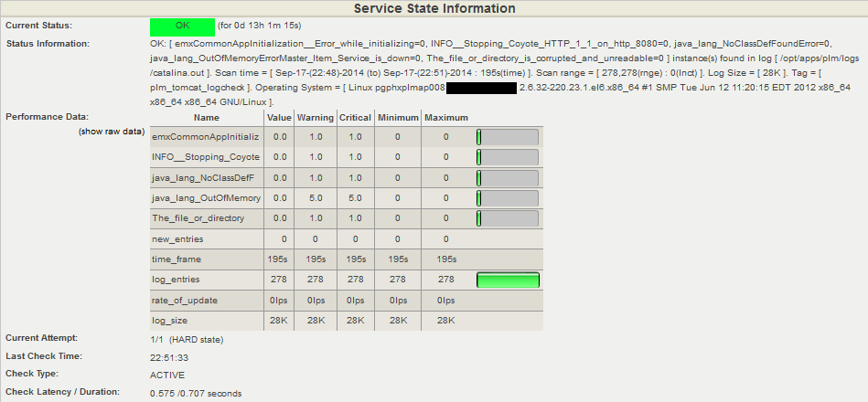Screen dimensions: 868x402
Task: Click the java_lang_OutOfMemory gauge bar
Action: click(x=508, y=197)
